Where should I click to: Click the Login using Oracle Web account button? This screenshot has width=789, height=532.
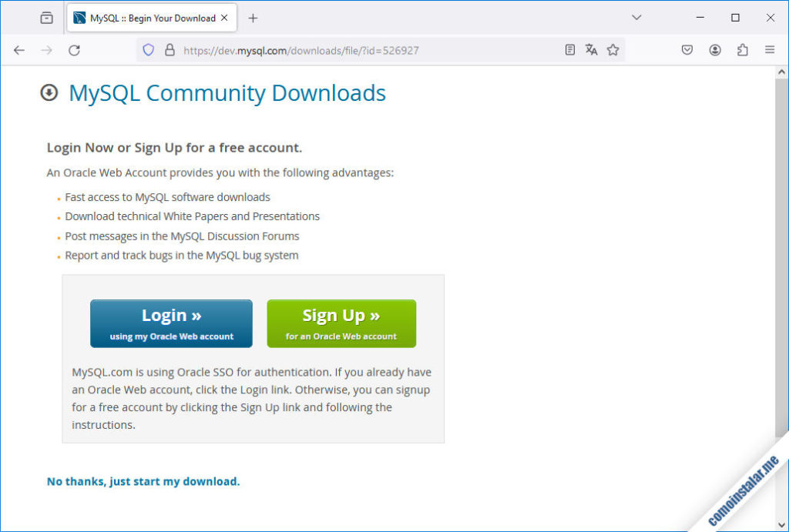pyautogui.click(x=171, y=323)
